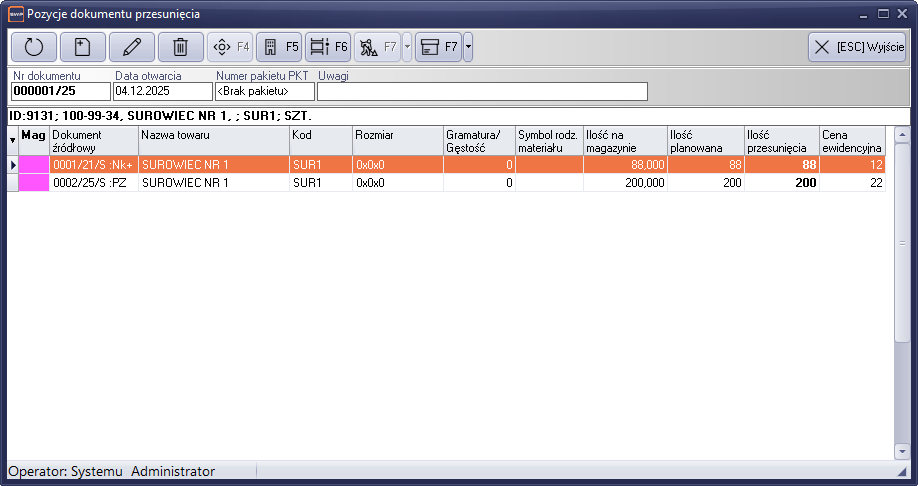The width and height of the screenshot is (918, 486).
Task: Click the F5 building icon button
Action: tap(279, 47)
